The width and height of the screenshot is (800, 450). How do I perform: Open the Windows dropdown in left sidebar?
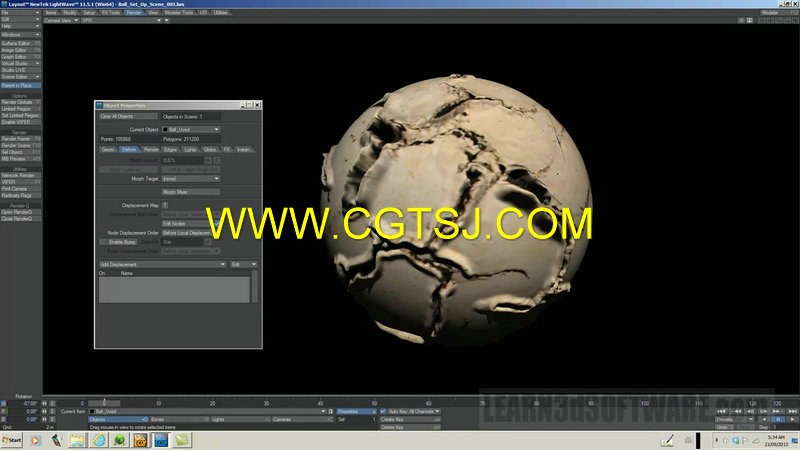click(20, 35)
